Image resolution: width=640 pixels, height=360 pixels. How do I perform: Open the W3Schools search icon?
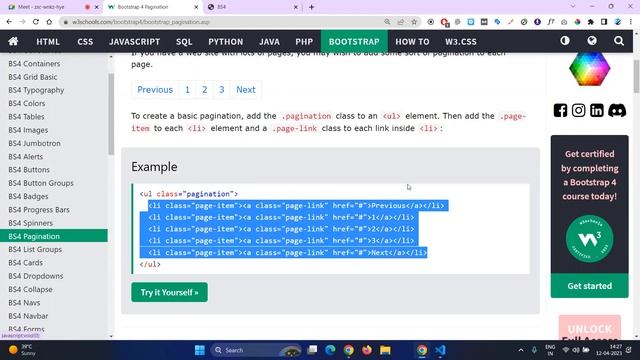click(619, 41)
